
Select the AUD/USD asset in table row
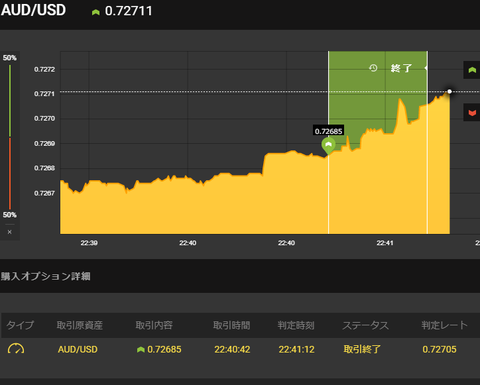click(x=78, y=349)
